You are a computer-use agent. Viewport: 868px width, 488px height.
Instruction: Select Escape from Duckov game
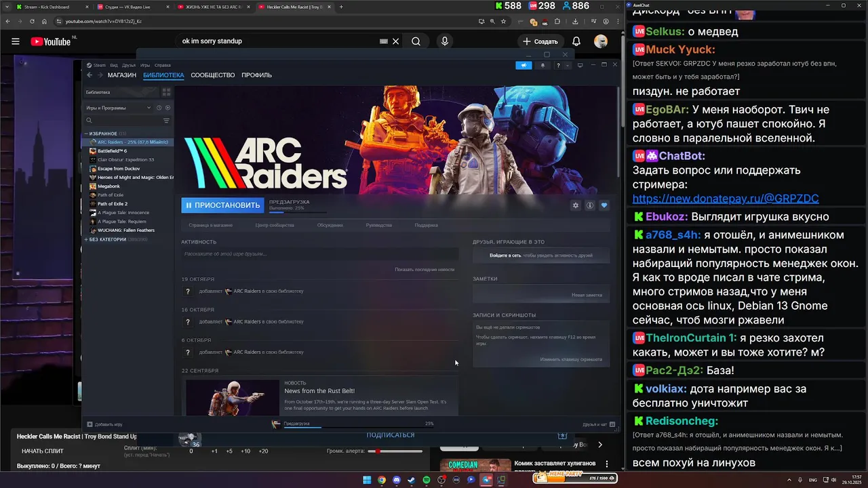click(x=127, y=169)
